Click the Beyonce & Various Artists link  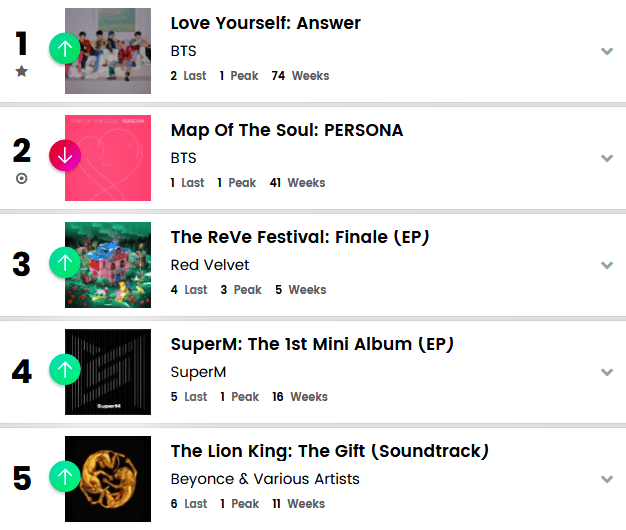coord(265,479)
